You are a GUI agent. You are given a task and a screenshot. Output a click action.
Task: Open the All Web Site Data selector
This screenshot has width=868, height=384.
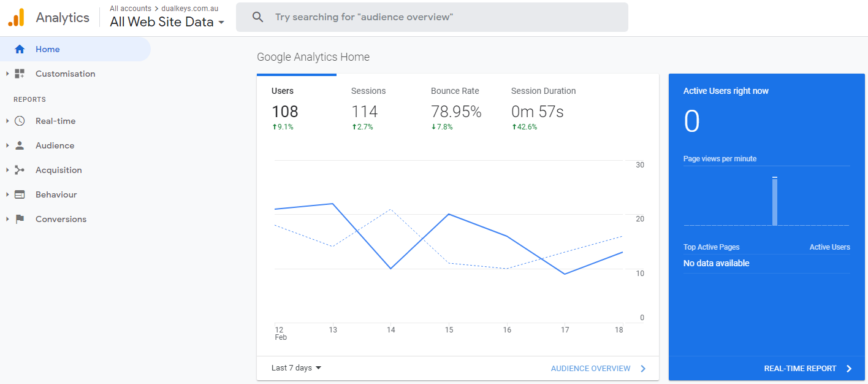(x=167, y=22)
